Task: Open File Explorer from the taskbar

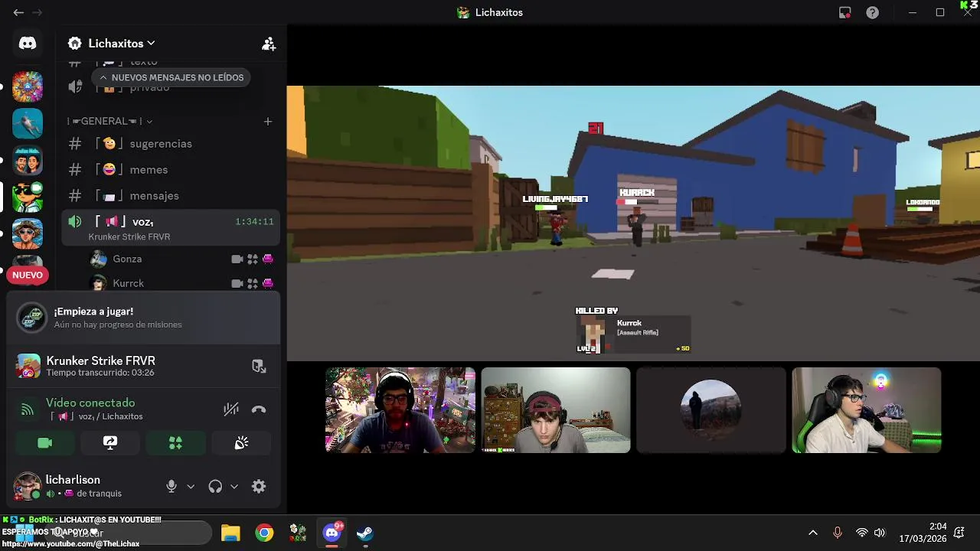Action: 230,533
